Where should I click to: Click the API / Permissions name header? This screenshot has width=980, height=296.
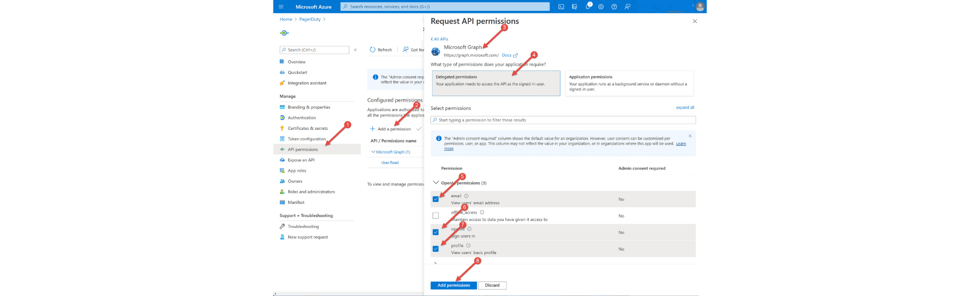tap(393, 141)
